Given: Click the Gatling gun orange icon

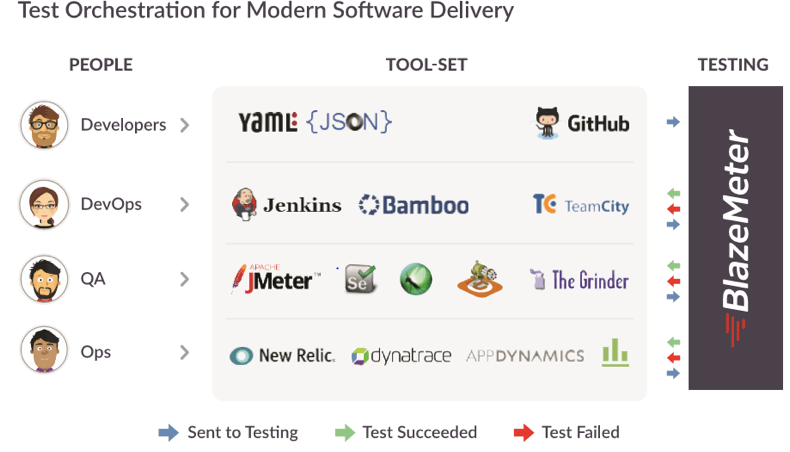Looking at the screenshot, I should [480, 279].
